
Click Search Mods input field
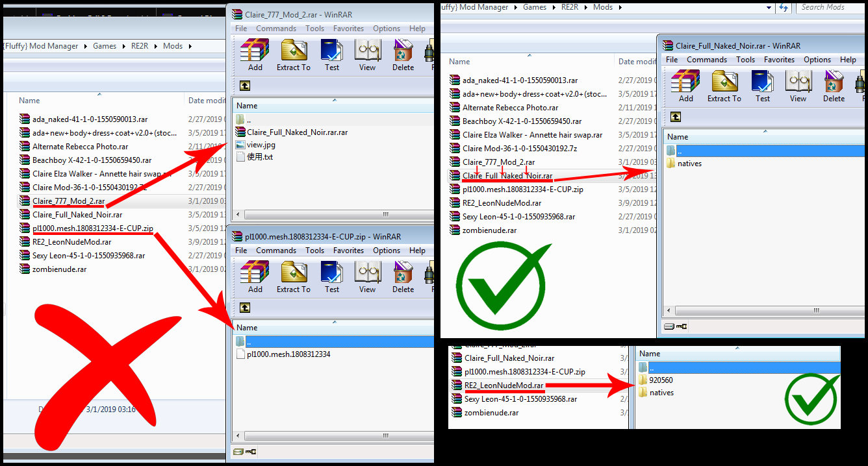(x=831, y=7)
